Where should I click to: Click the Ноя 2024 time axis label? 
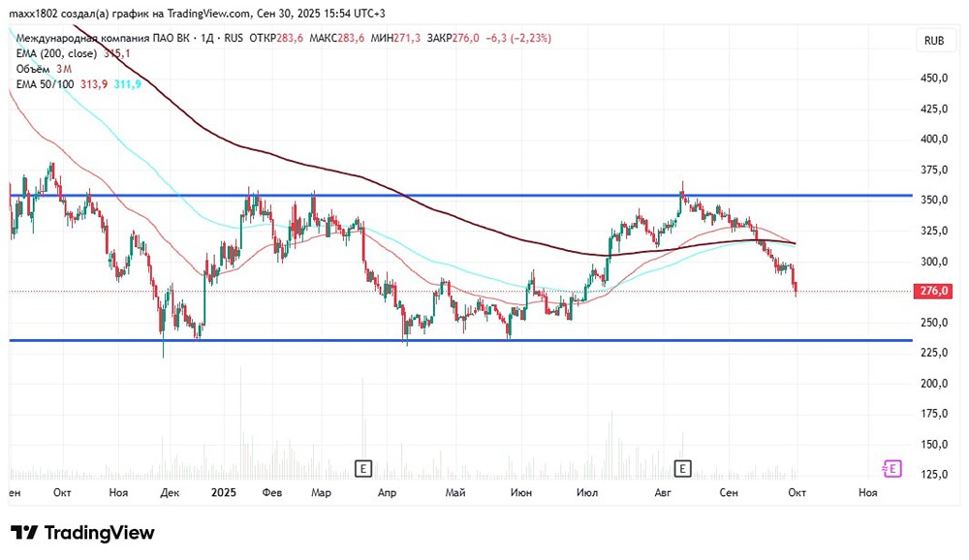point(118,492)
